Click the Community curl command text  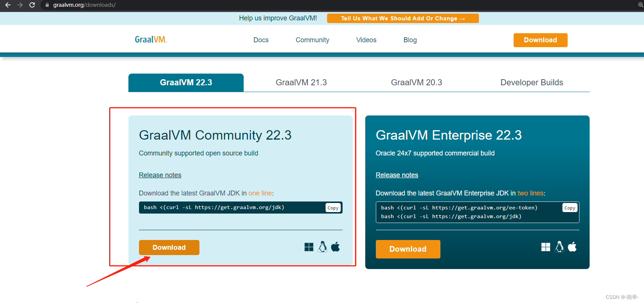[x=214, y=208]
